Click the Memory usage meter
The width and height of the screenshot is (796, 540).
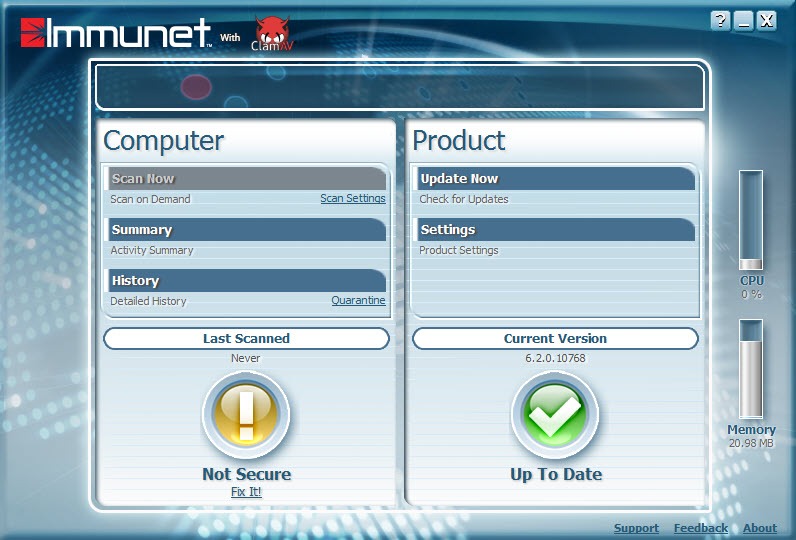[x=751, y=369]
